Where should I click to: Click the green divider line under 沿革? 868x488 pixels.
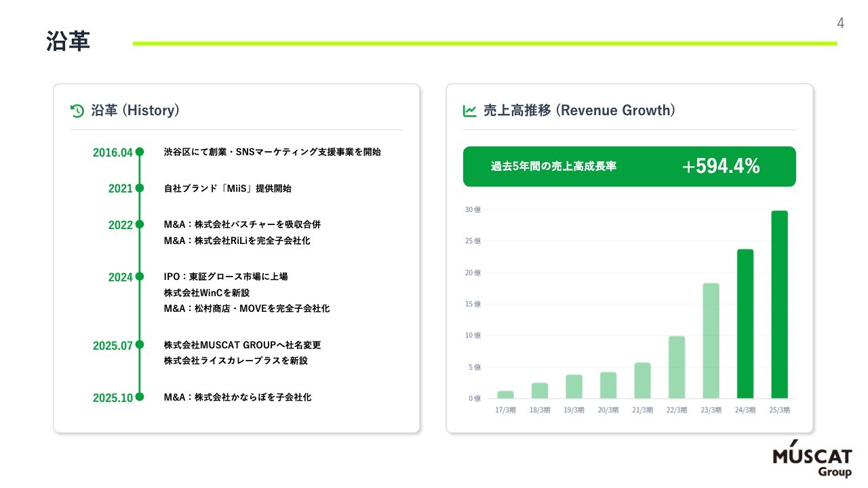coord(485,44)
